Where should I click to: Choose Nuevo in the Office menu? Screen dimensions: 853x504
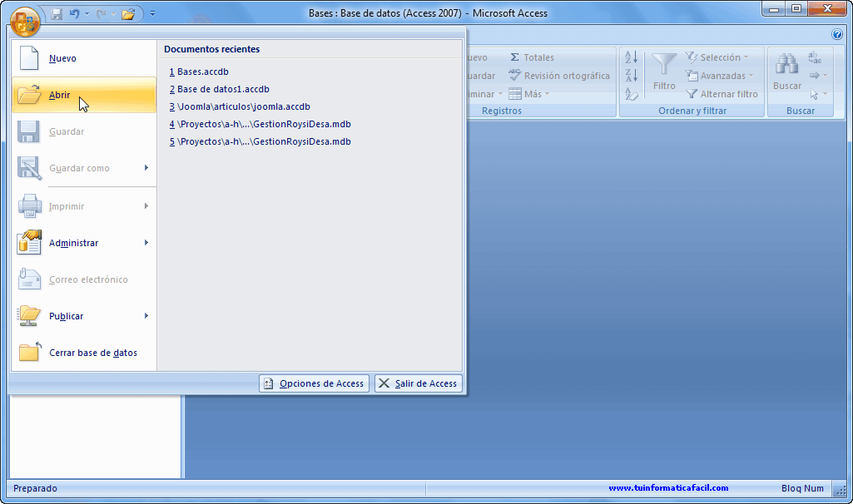point(84,58)
